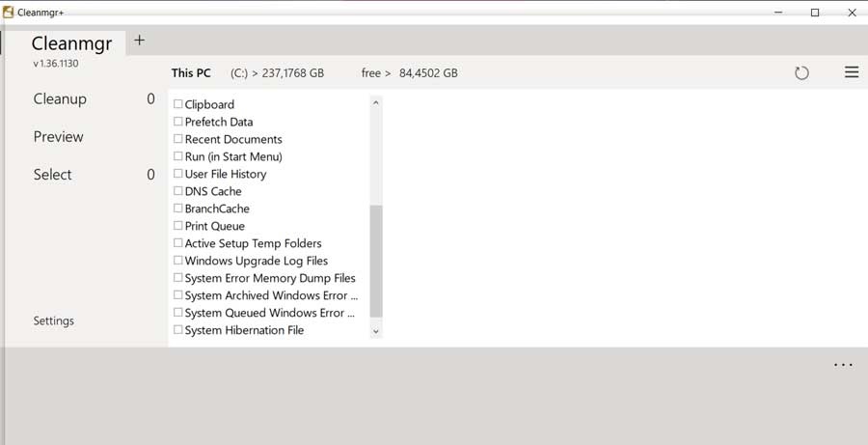Start Cleanup from the sidebar
Viewport: 868px width, 445px height.
(60, 99)
